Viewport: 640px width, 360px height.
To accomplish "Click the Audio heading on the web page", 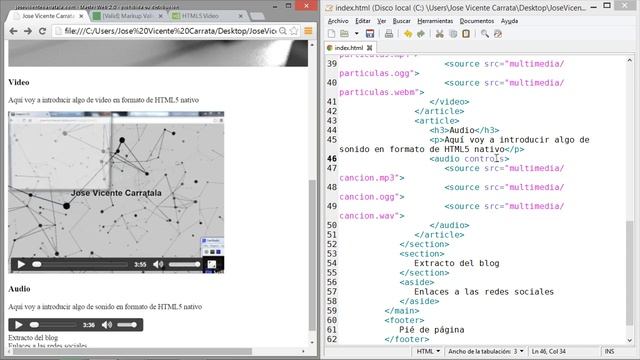I will 19,289.
